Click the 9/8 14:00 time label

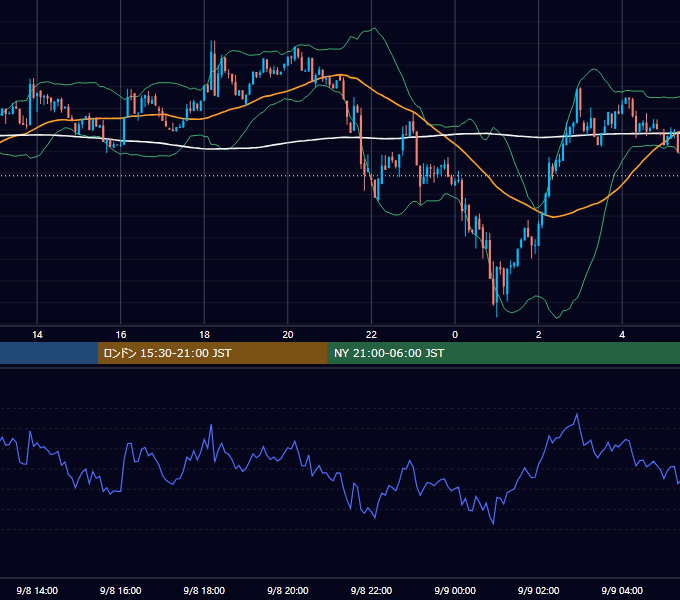coord(37,590)
